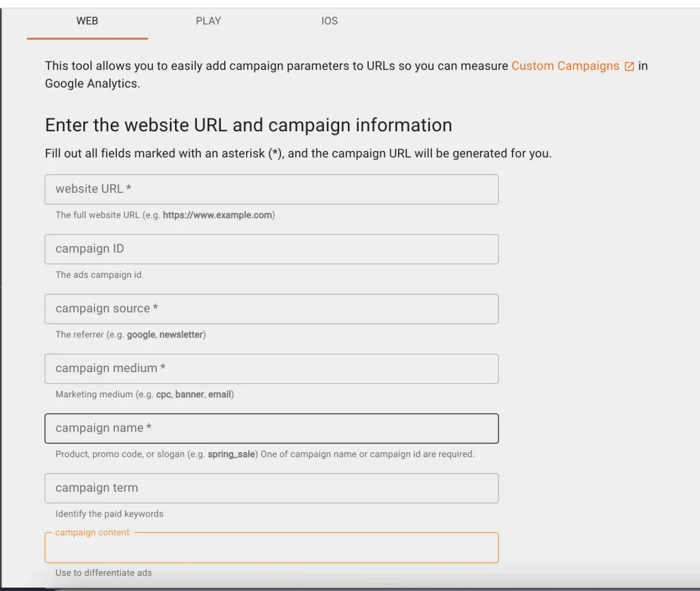The width and height of the screenshot is (700, 591).
Task: Select the highlighted campaign content field
Action: click(x=271, y=547)
